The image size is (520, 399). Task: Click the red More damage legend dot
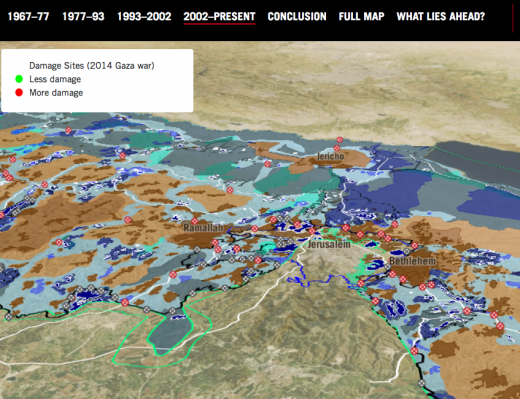pyautogui.click(x=19, y=93)
